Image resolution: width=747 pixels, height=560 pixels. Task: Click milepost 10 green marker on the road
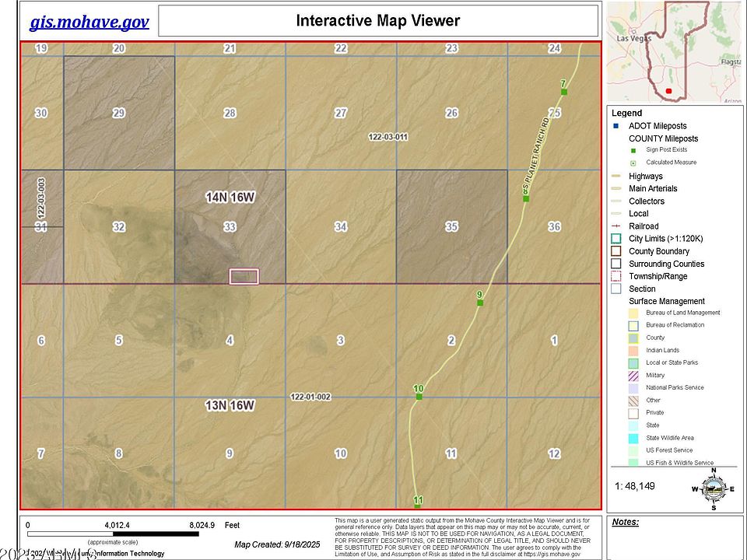(x=419, y=397)
